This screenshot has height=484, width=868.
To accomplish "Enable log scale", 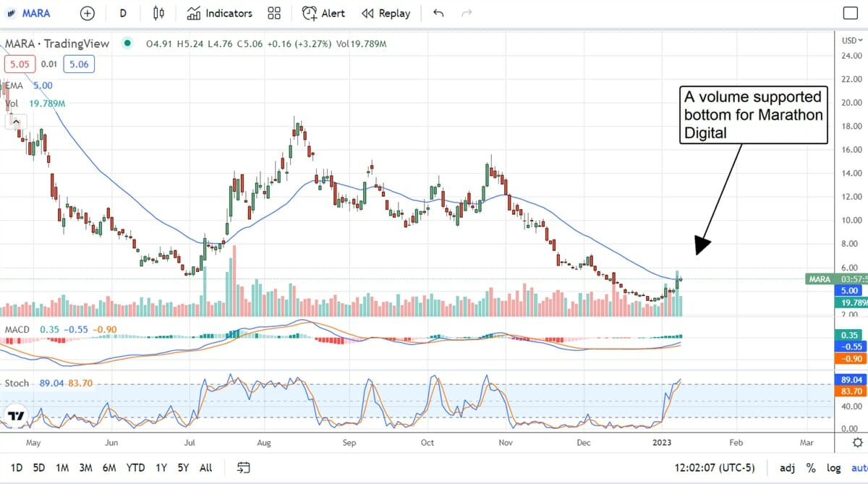I will tap(833, 467).
